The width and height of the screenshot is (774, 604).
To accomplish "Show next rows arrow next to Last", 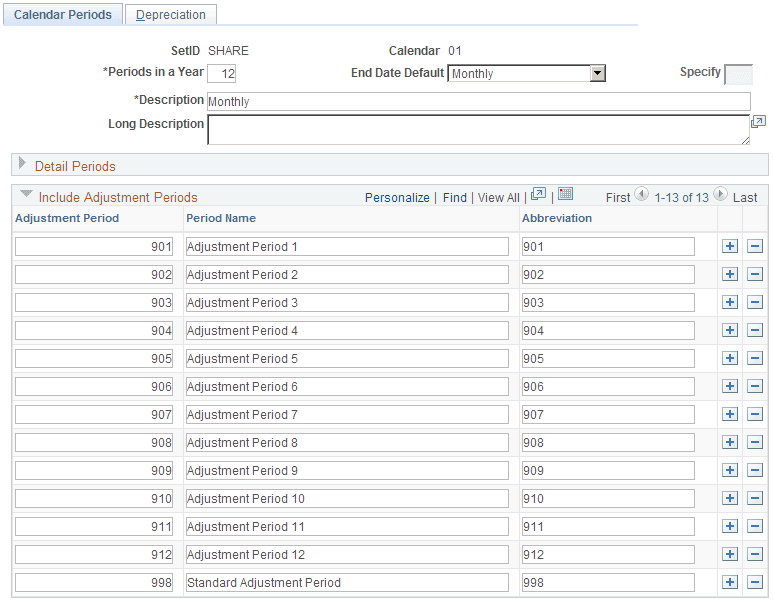I will 720,194.
